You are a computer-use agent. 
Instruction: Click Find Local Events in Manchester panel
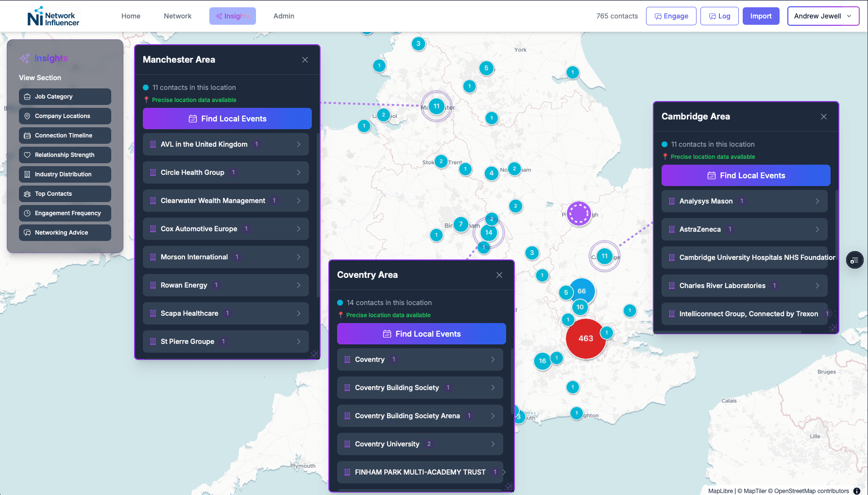point(227,119)
